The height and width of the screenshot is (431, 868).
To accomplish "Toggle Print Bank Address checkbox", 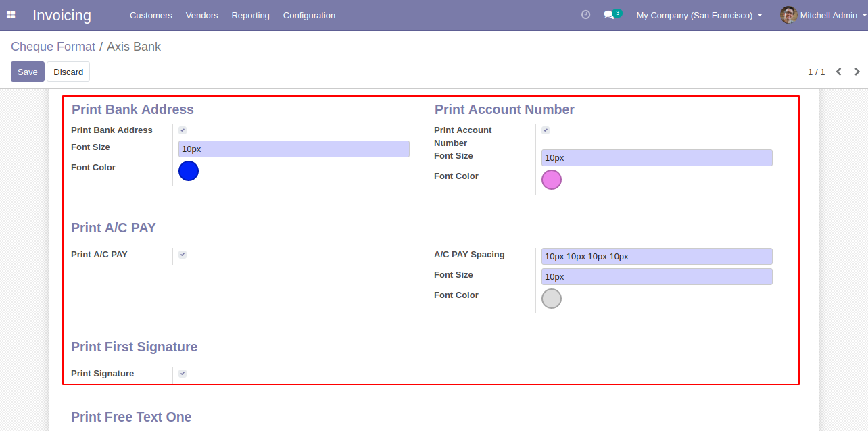I will tap(183, 130).
